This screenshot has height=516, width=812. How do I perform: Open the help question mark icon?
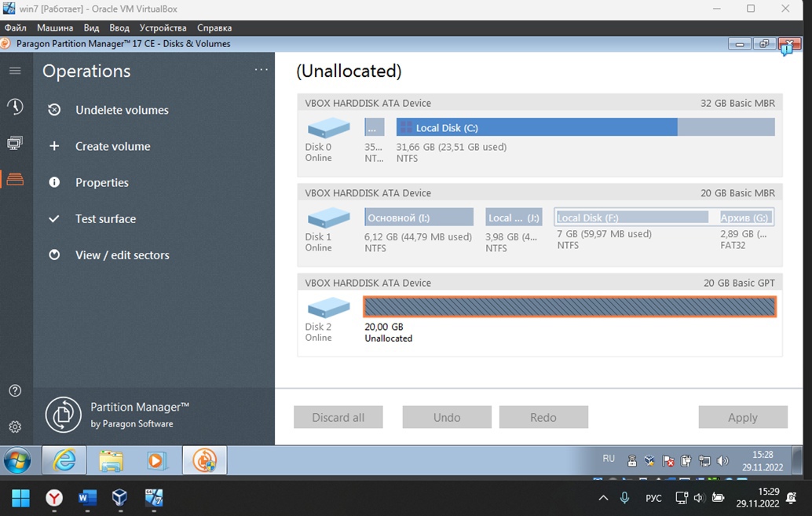15,390
